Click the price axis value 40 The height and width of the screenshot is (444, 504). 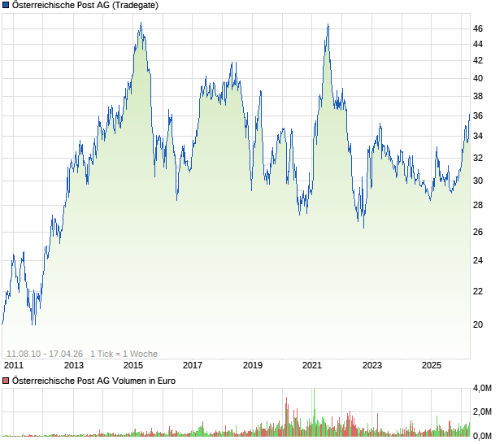(x=478, y=78)
